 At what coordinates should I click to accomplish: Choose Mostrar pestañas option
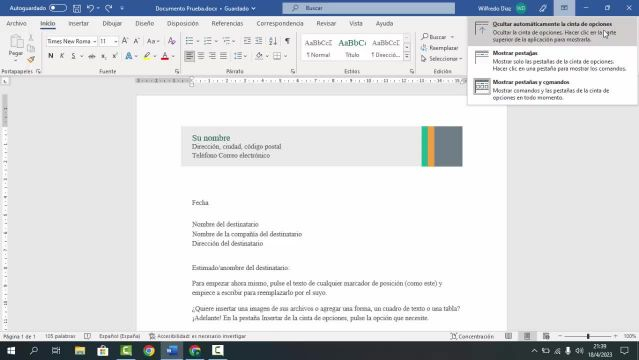pos(552,61)
